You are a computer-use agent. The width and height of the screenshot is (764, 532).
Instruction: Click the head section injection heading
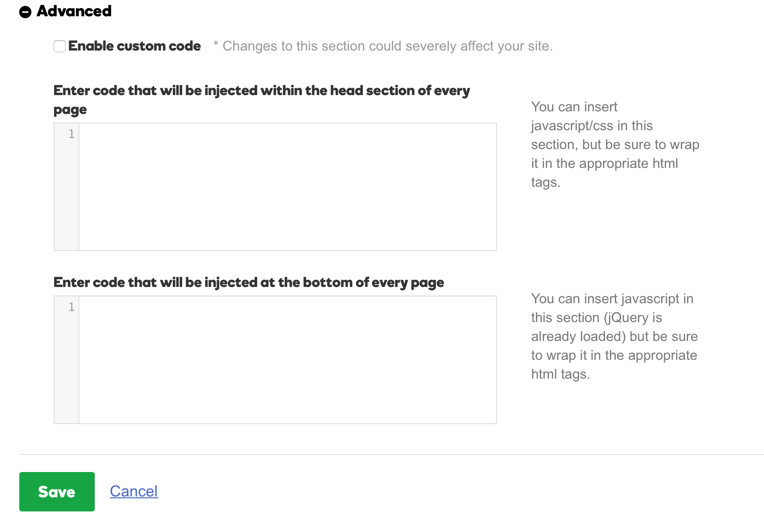click(262, 100)
